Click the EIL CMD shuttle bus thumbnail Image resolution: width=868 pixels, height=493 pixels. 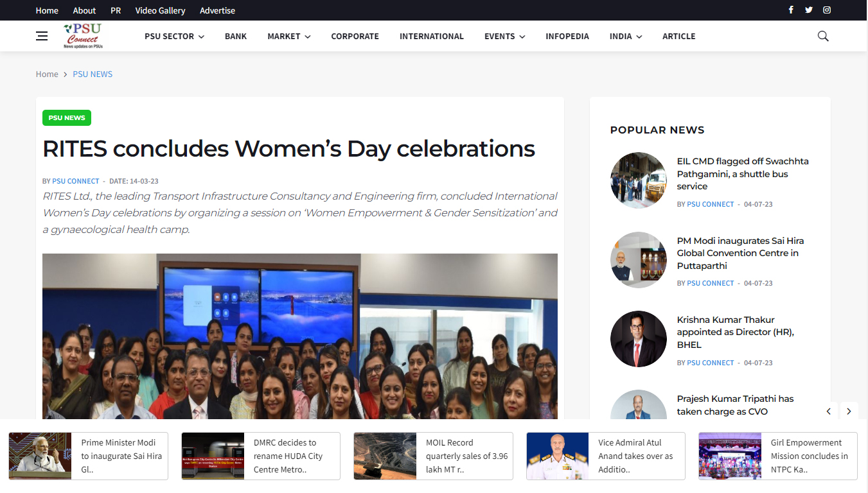[x=639, y=180]
